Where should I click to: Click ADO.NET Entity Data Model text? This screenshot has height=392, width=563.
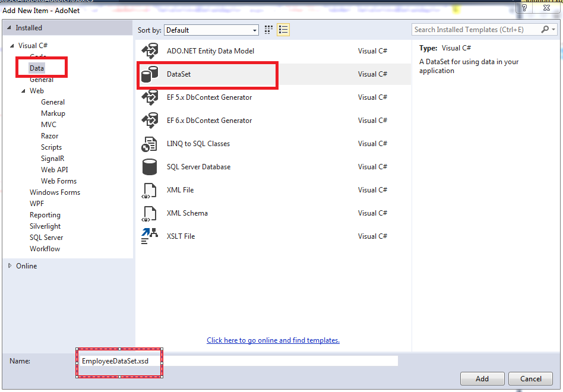pyautogui.click(x=210, y=51)
